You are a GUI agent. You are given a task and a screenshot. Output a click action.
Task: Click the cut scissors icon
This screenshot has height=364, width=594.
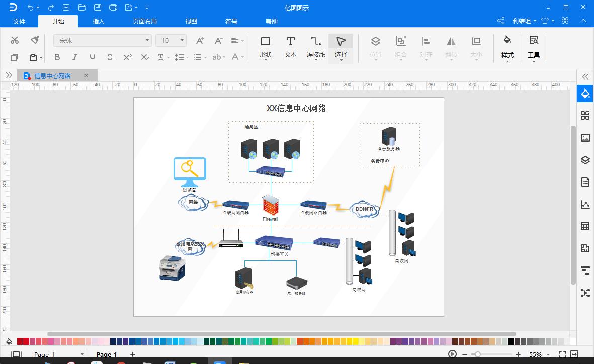pos(15,40)
